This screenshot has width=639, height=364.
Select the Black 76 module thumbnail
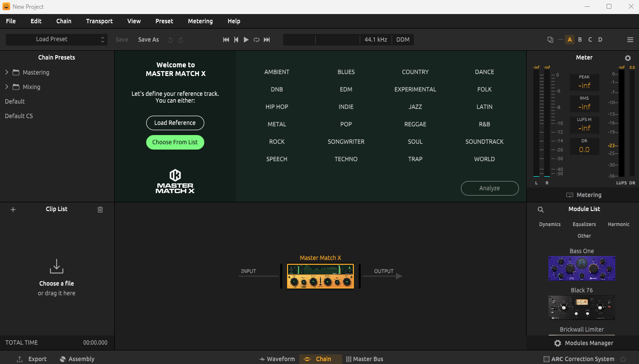click(582, 308)
